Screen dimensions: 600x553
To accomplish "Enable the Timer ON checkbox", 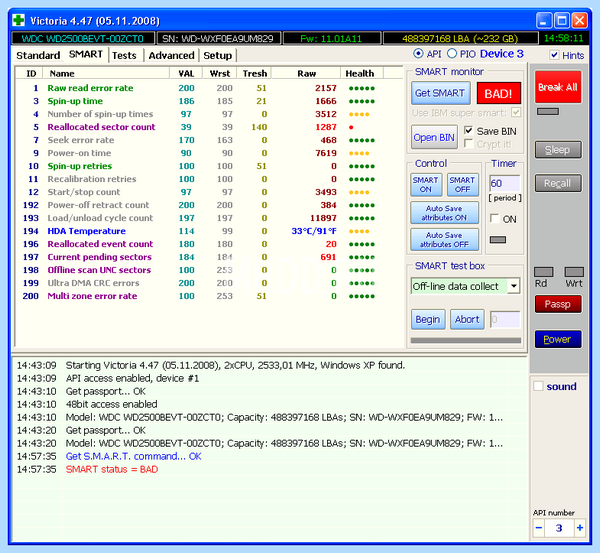I will pos(495,219).
